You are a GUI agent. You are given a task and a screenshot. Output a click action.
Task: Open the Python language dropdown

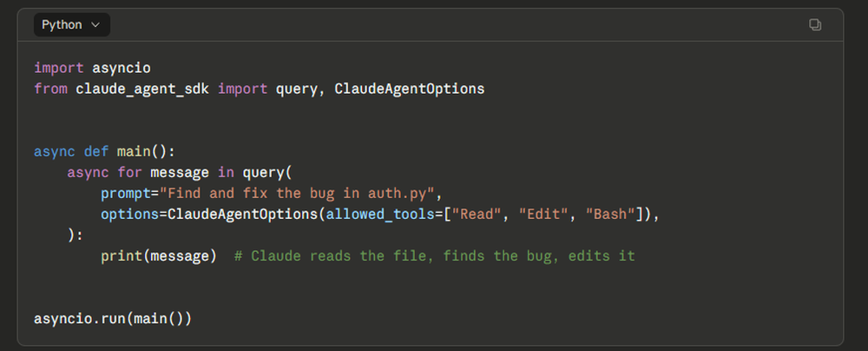[x=71, y=25]
